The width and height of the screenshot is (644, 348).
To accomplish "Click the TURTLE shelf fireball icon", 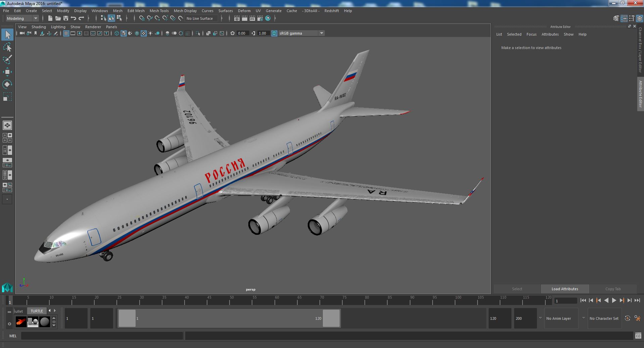I will click(21, 322).
